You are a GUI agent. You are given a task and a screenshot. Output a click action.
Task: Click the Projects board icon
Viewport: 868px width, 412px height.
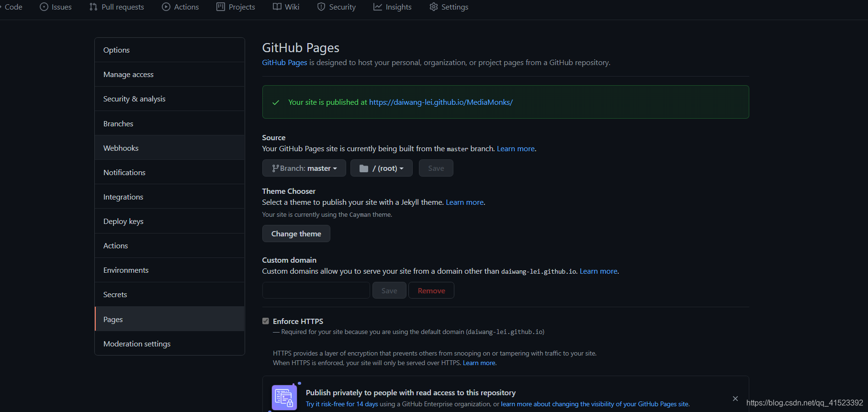pyautogui.click(x=221, y=7)
